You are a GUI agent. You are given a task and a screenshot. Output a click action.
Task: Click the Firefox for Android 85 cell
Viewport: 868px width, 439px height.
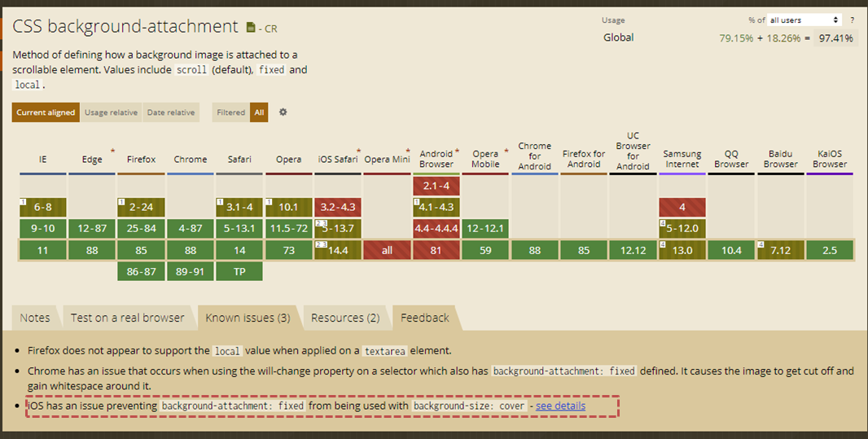click(x=584, y=250)
